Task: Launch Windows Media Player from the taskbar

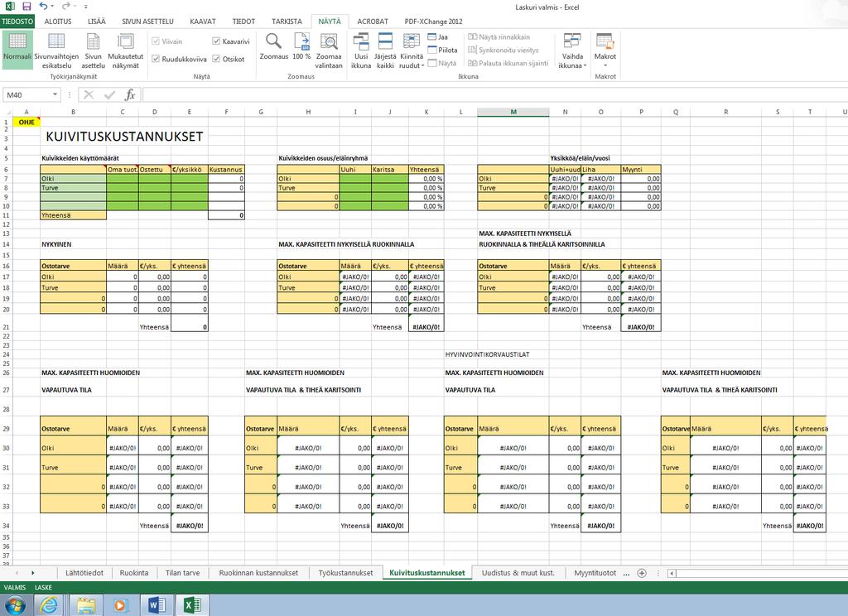Action: 120,604
